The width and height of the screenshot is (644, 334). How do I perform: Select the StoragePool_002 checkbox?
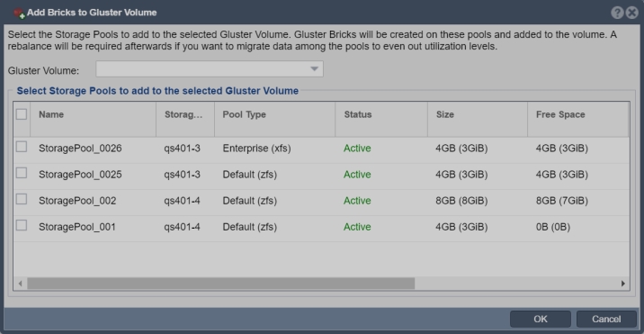coord(22,199)
